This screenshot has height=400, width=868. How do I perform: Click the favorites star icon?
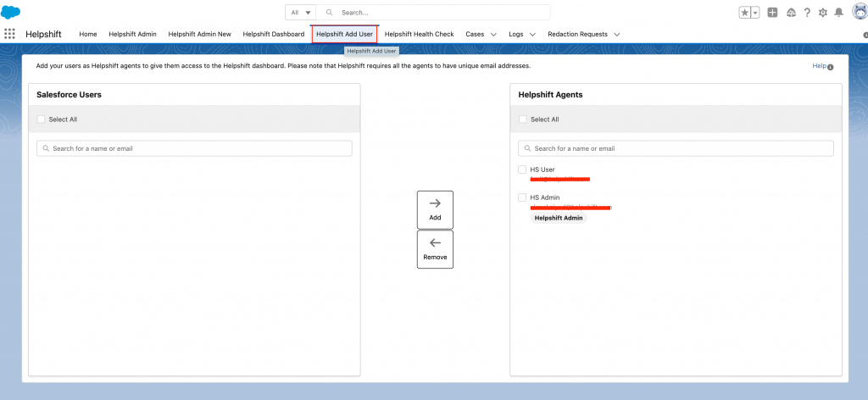tap(744, 13)
